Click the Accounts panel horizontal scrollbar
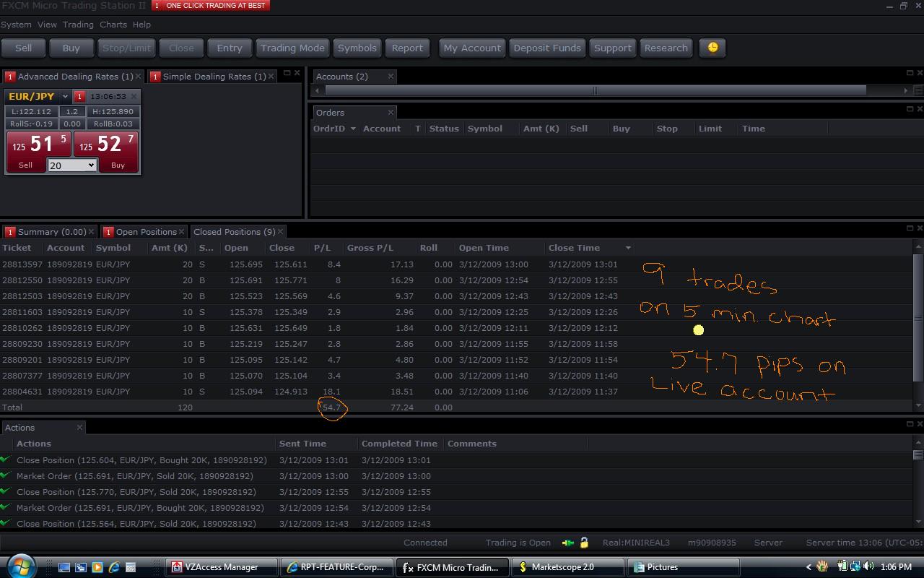 pyautogui.click(x=595, y=90)
